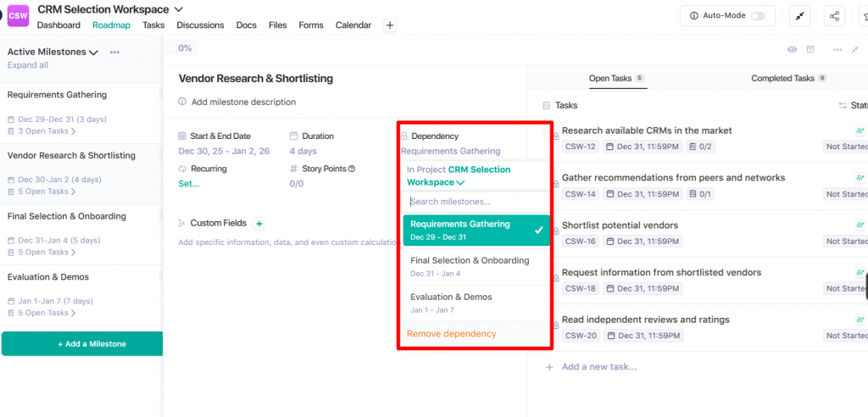Click the Expand all link
The width and height of the screenshot is (868, 417).
coord(28,65)
